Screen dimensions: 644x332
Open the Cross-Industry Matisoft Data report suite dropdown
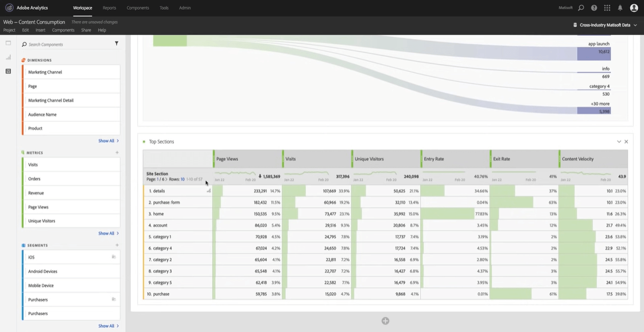tap(606, 25)
